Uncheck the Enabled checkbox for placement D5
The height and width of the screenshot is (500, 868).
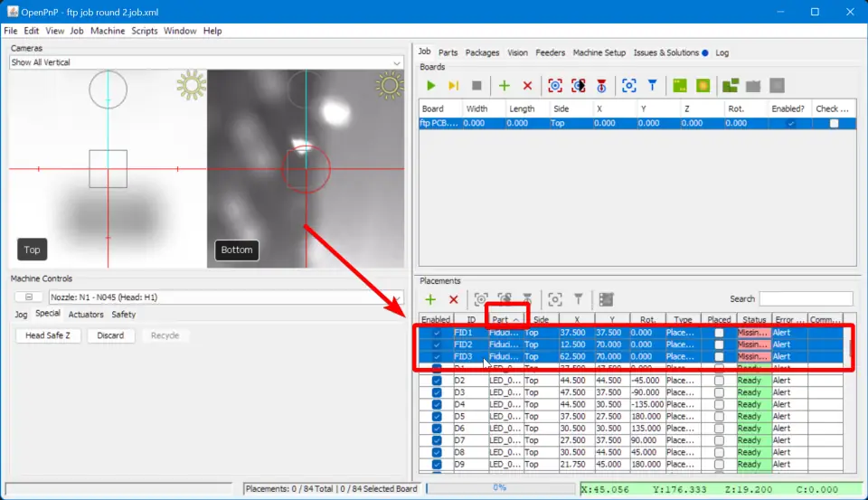(437, 417)
